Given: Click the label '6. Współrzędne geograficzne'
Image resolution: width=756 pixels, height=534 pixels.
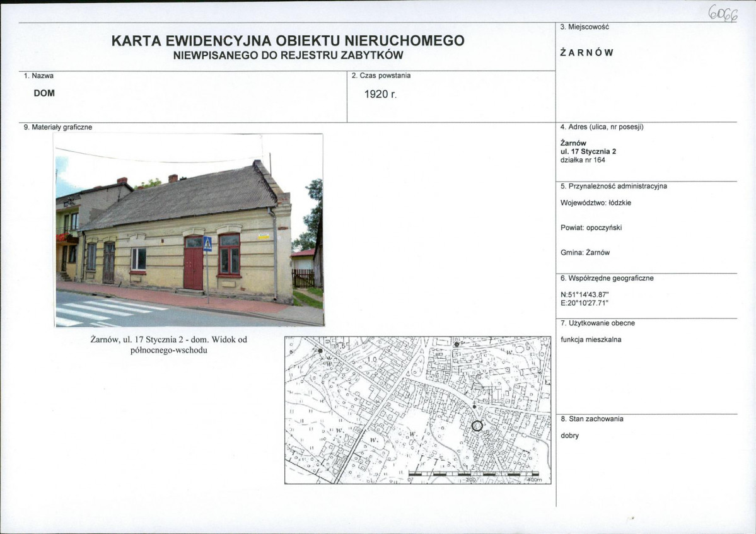Looking at the screenshot, I should click(607, 278).
